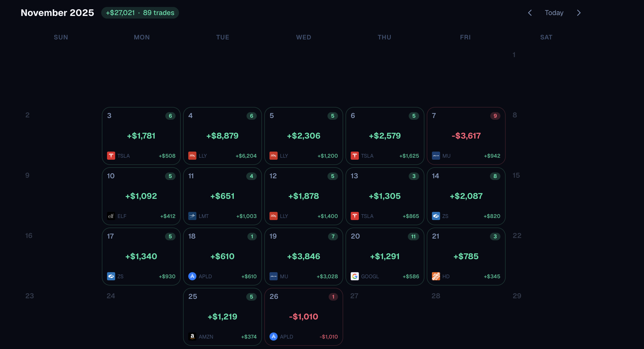Click the MU logo on November 7
The image size is (644, 349).
[x=436, y=156]
